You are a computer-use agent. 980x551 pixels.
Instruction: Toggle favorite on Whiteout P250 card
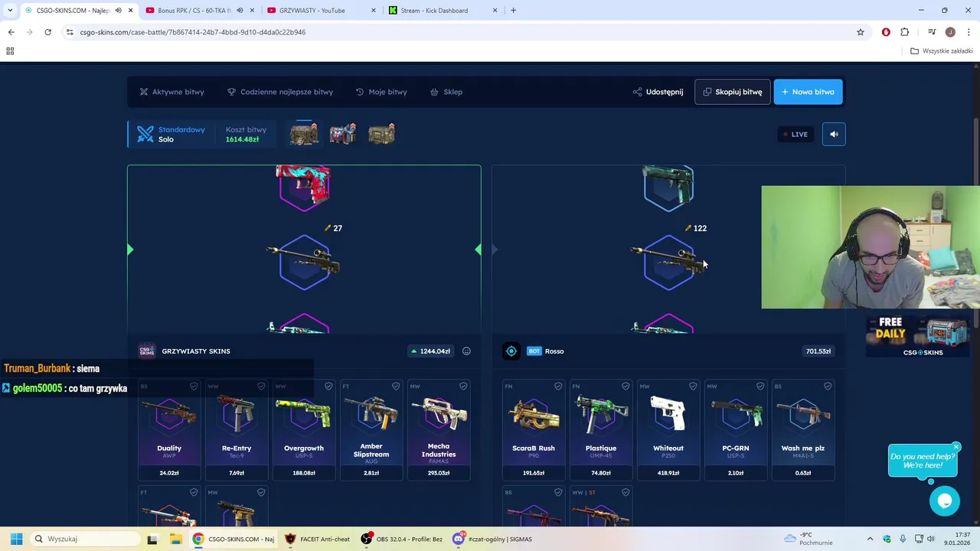(693, 386)
